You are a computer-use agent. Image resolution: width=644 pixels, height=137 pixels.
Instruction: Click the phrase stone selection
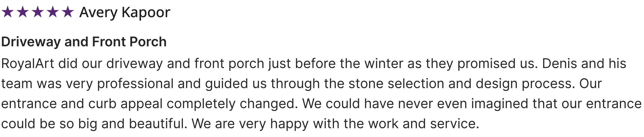(396, 84)
